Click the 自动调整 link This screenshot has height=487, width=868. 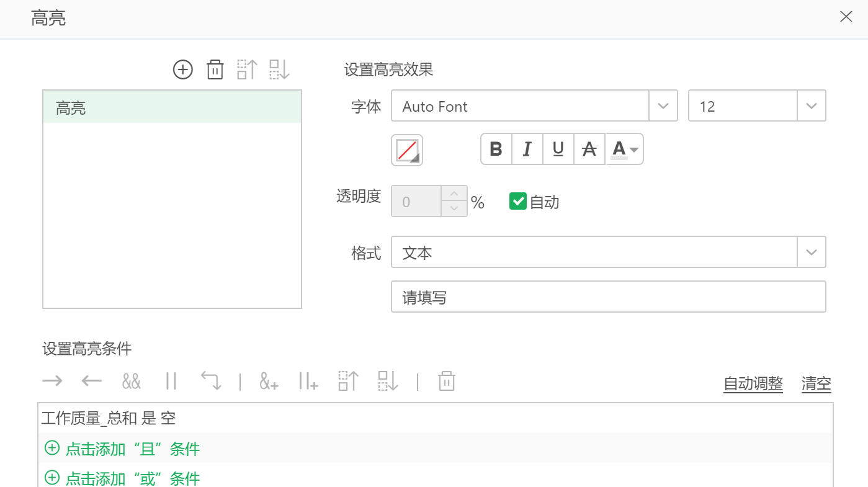(x=753, y=383)
